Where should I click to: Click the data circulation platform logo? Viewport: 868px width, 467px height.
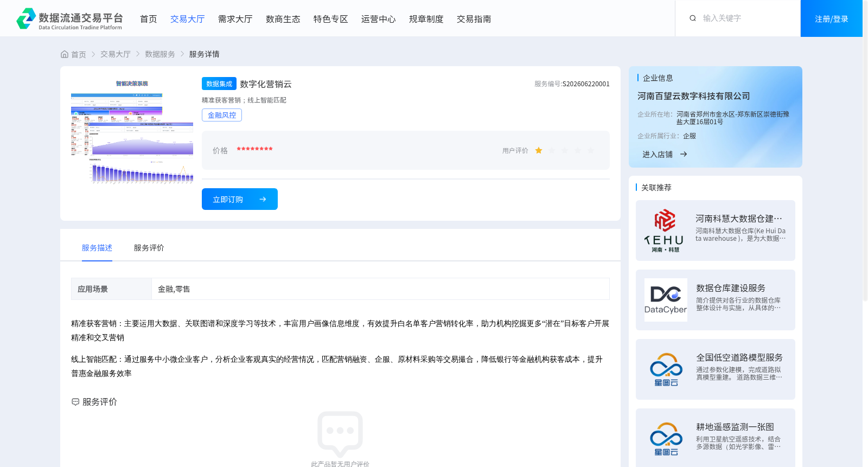point(69,19)
